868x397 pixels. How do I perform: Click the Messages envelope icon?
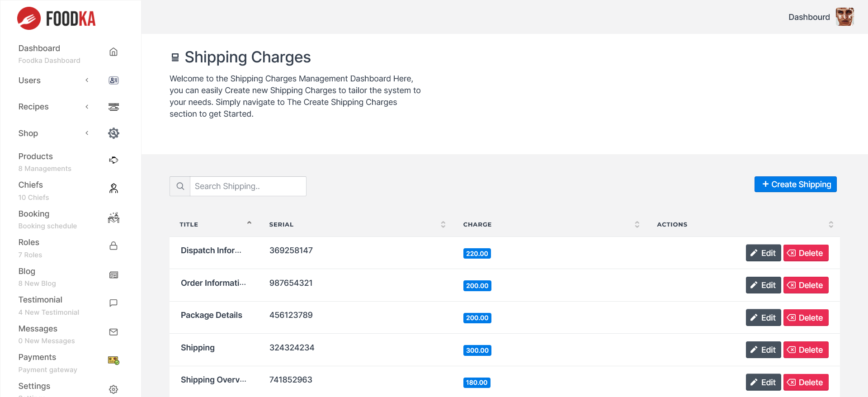(x=113, y=332)
